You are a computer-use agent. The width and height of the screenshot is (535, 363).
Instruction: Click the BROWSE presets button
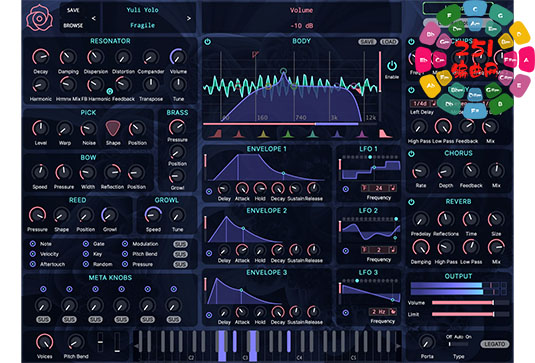point(73,26)
